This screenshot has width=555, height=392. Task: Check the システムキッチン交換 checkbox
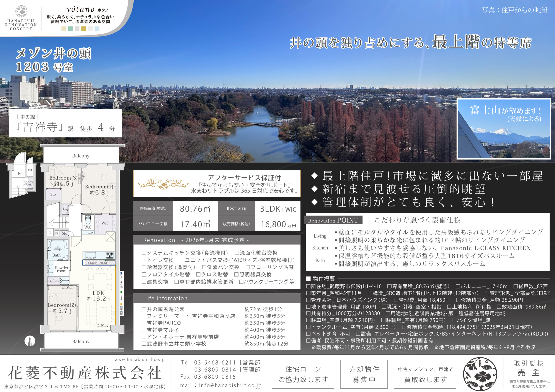[x=144, y=253]
